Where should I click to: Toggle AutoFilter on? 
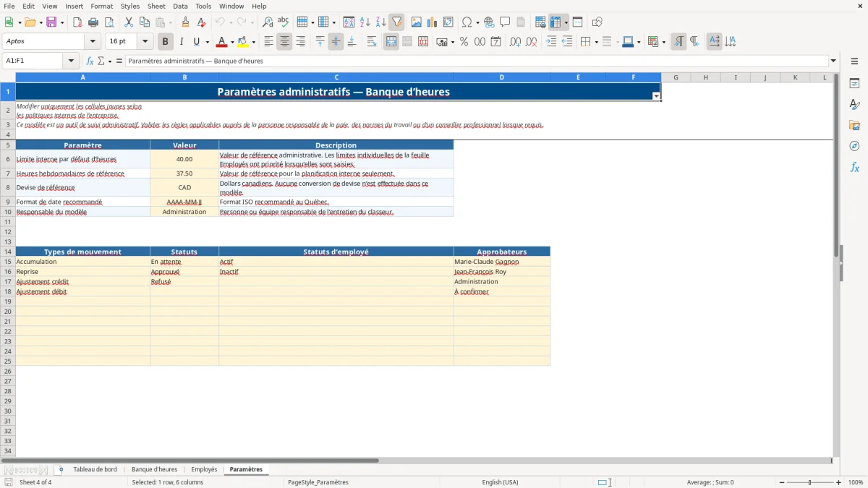(x=397, y=22)
